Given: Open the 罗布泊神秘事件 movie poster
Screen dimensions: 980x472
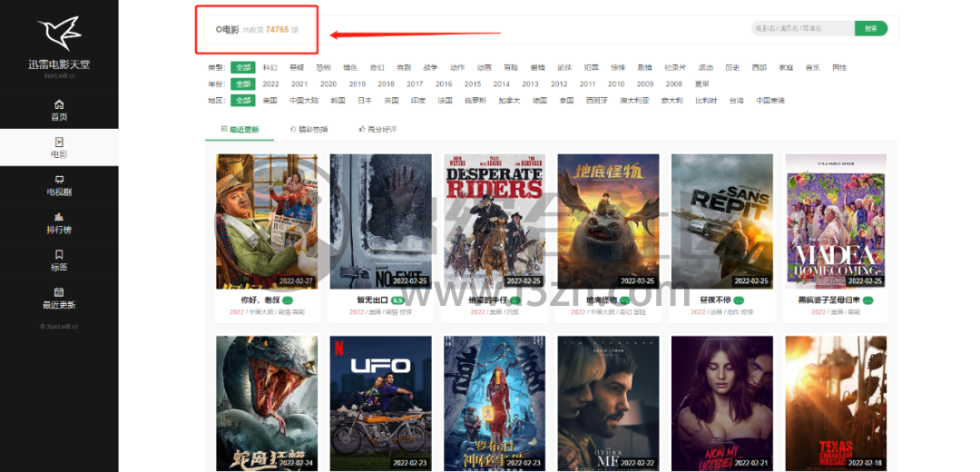Looking at the screenshot, I should coord(495,404).
